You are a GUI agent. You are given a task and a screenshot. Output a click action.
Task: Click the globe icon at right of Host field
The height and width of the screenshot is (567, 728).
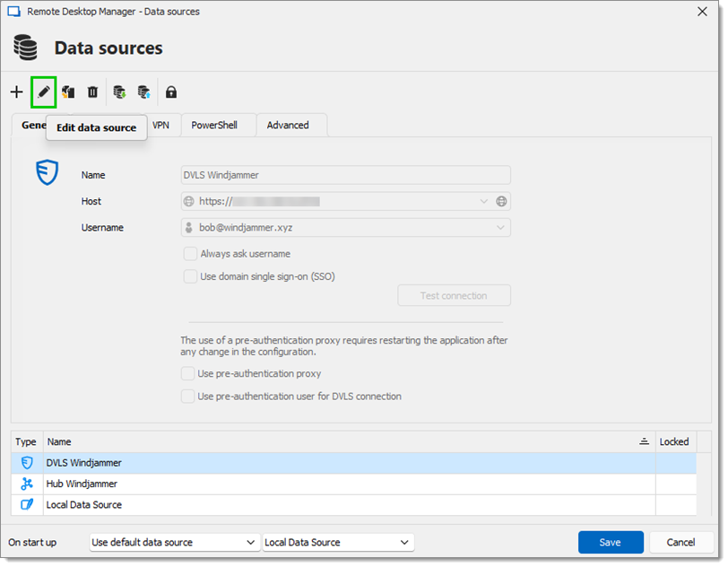(x=501, y=201)
